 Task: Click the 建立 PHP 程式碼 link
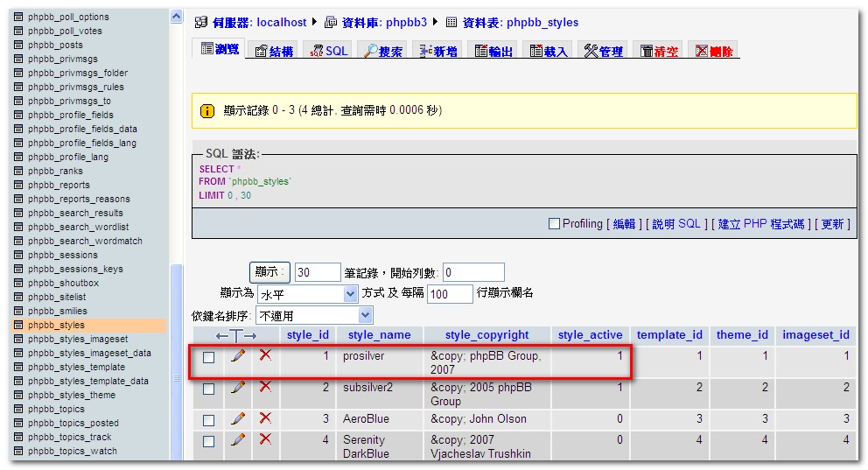[761, 224]
